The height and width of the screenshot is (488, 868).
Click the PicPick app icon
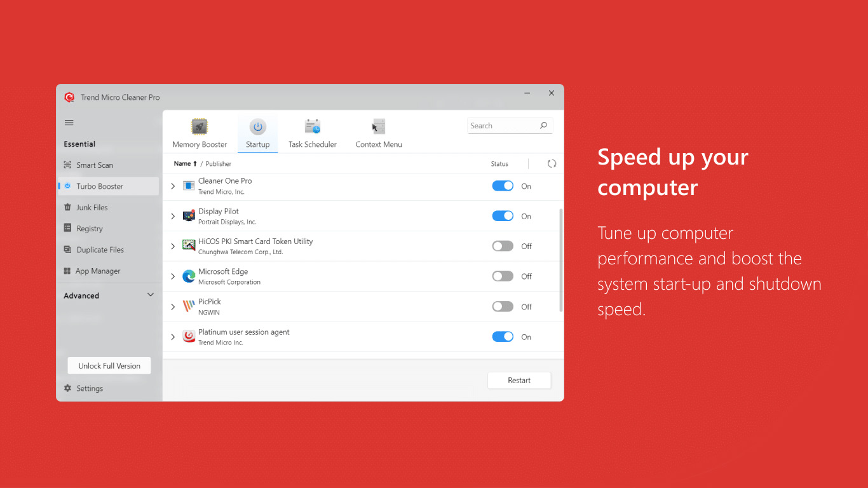click(x=189, y=306)
